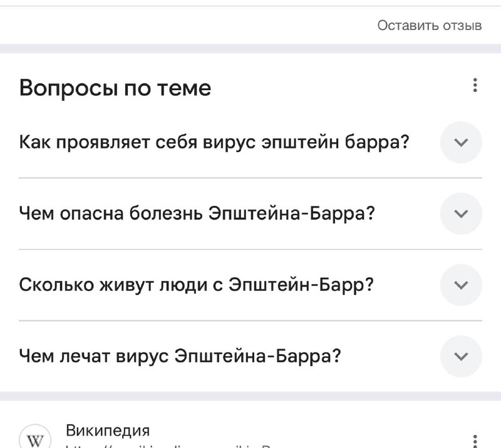Select question text Чем опасна болезнь Эпштейна-Барра
This screenshot has height=448, width=501.
(197, 213)
